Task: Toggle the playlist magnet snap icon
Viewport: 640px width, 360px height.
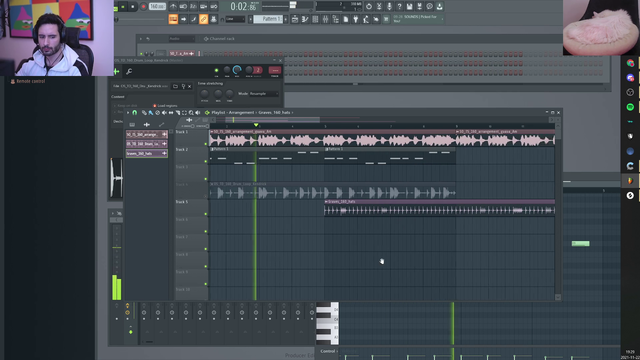Action: [x=134, y=113]
